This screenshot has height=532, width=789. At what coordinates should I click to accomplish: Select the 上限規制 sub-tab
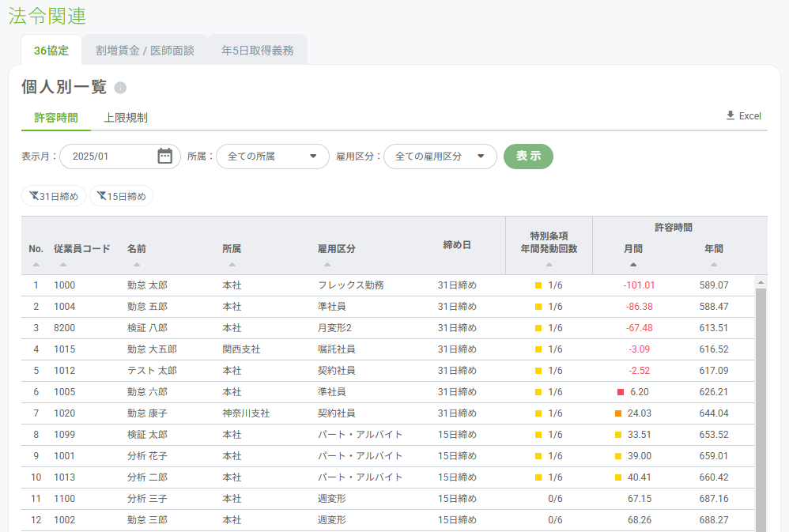click(x=126, y=118)
